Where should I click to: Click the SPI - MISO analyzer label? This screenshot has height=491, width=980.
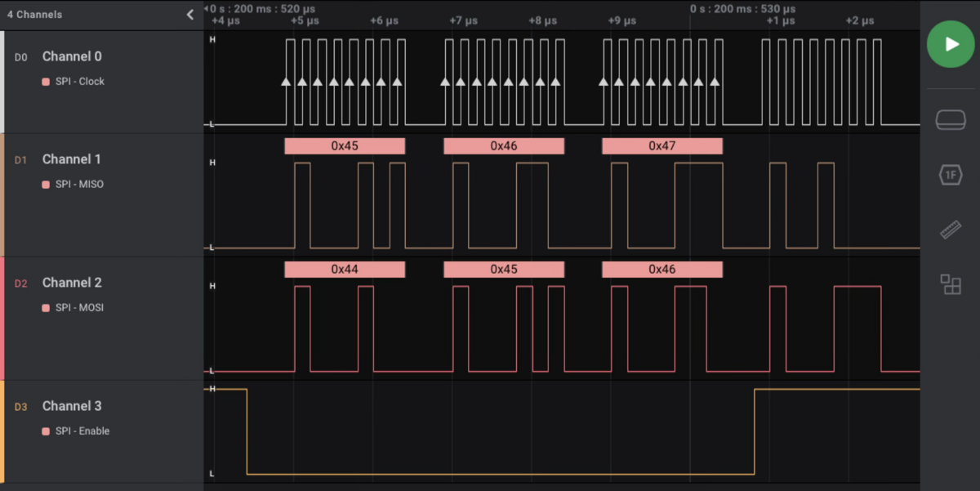tap(79, 185)
